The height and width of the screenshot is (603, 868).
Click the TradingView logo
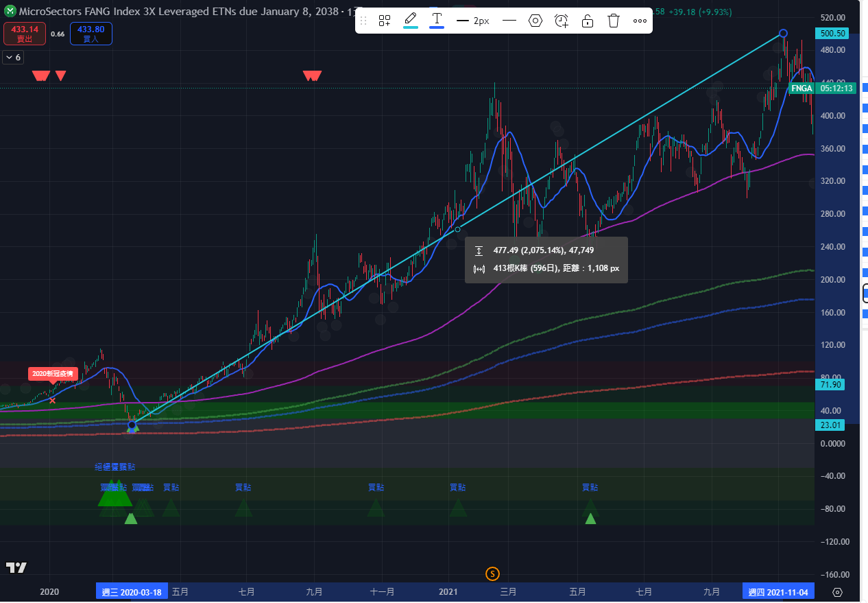(x=16, y=567)
